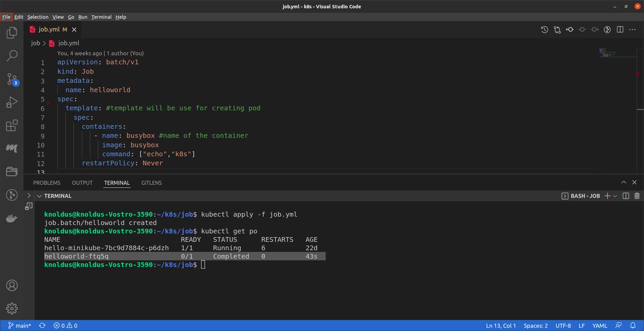The image size is (644, 331).
Task: Select the job.yml editor tab
Action: click(52, 30)
